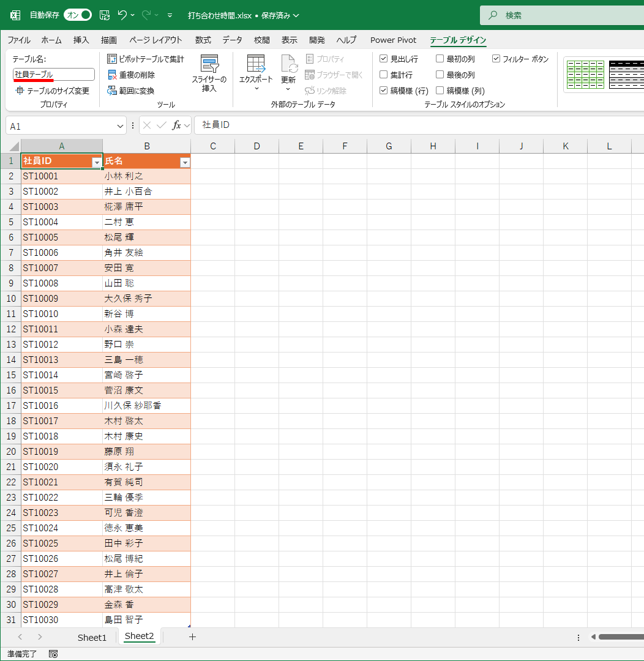Screen dimensions: 644x661
Task: Open the エクスポート menu
Action: click(x=256, y=73)
